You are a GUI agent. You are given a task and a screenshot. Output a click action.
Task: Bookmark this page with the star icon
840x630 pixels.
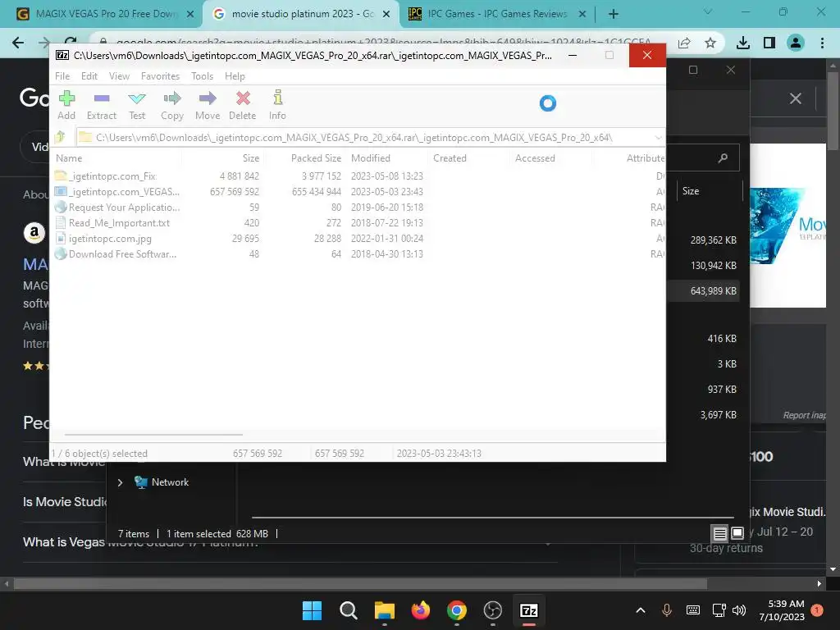click(x=710, y=43)
